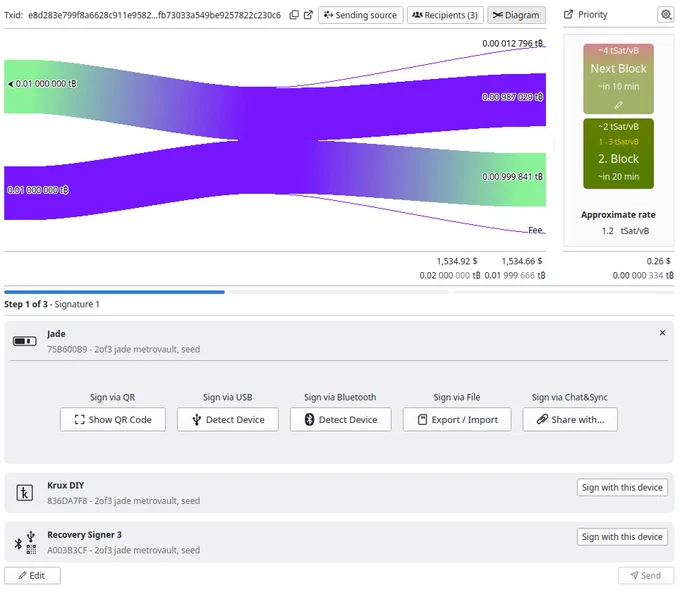Click the 0.00 012 796 tB output label

point(512,43)
